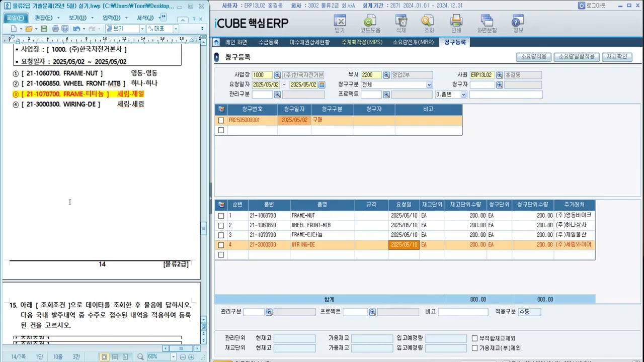This screenshot has width=644, height=362.
Task: Enable 부적합재고제외 checkbox
Action: pyautogui.click(x=474, y=338)
